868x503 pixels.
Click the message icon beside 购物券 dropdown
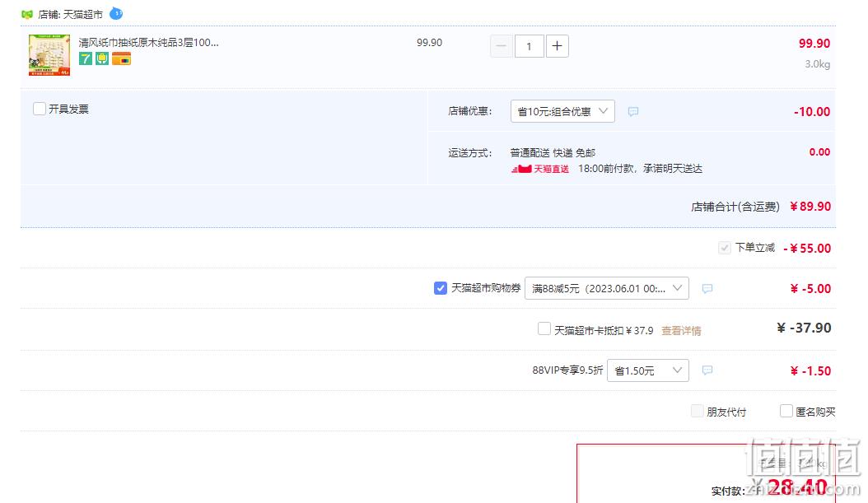(x=707, y=289)
